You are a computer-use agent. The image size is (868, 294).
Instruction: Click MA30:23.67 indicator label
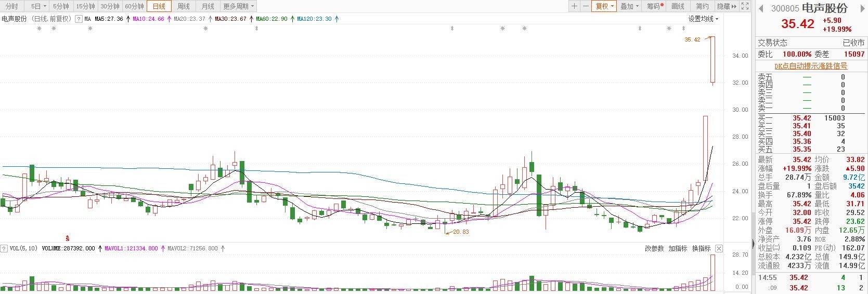pyautogui.click(x=231, y=19)
